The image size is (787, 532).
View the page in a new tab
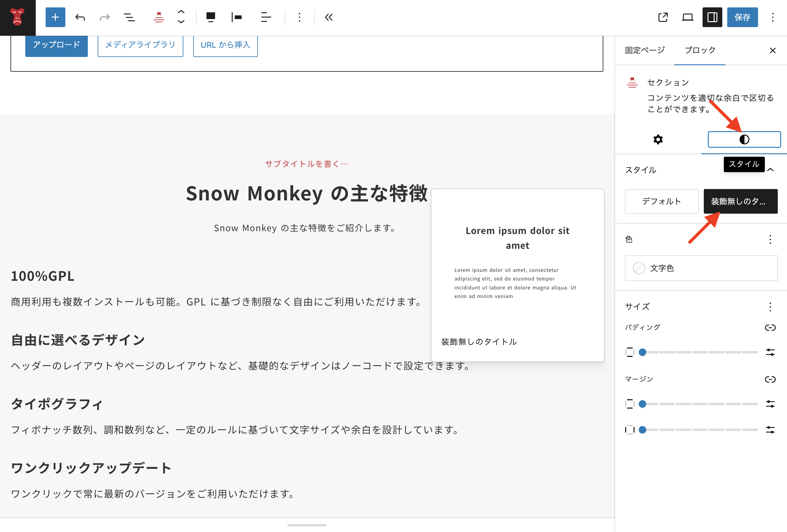[663, 17]
